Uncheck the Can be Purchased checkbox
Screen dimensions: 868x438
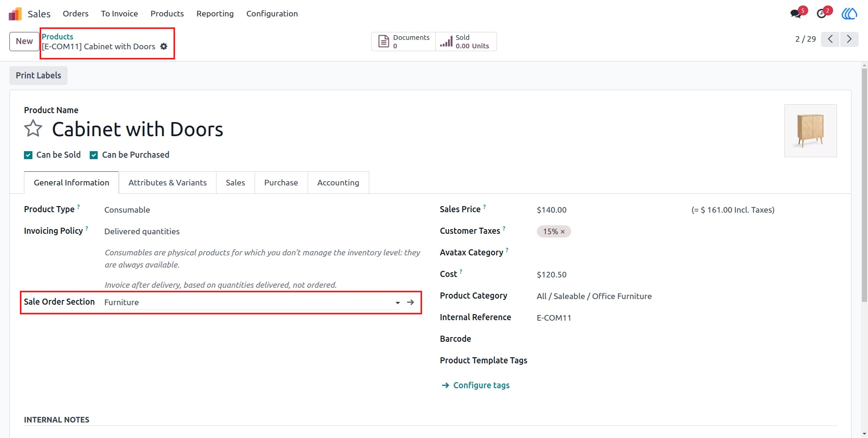pos(94,155)
